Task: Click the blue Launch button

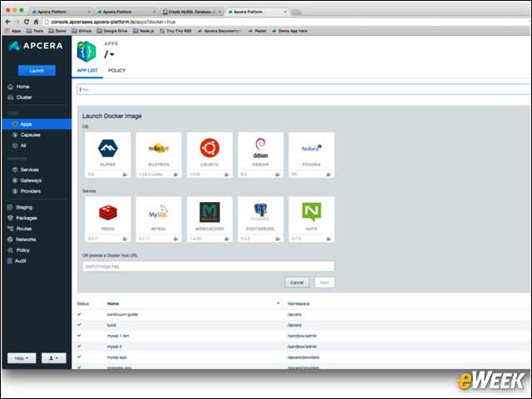Action: point(37,71)
